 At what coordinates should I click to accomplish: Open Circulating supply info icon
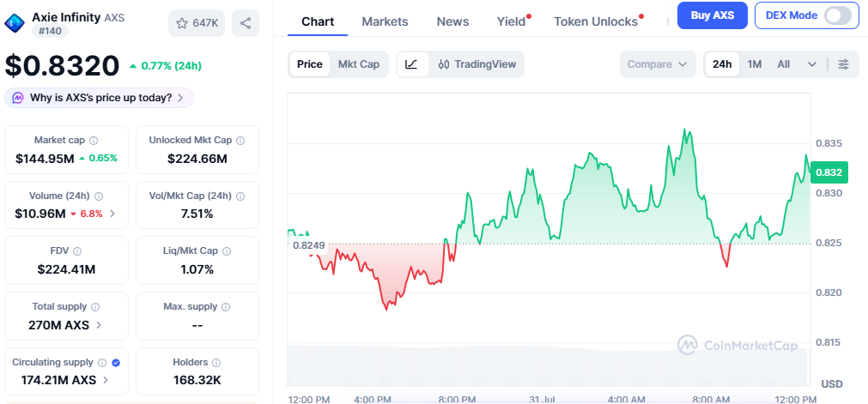[x=102, y=363]
